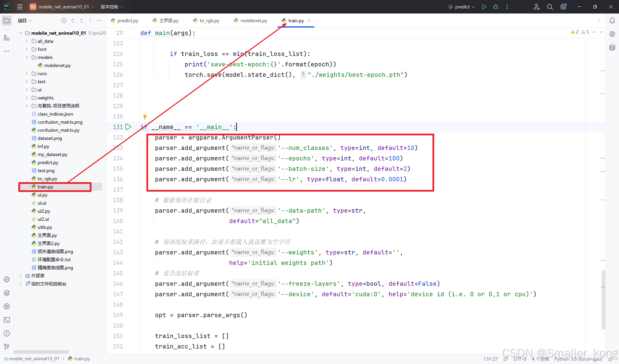Expand the all_data folder
The height and width of the screenshot is (364, 619).
click(x=27, y=41)
